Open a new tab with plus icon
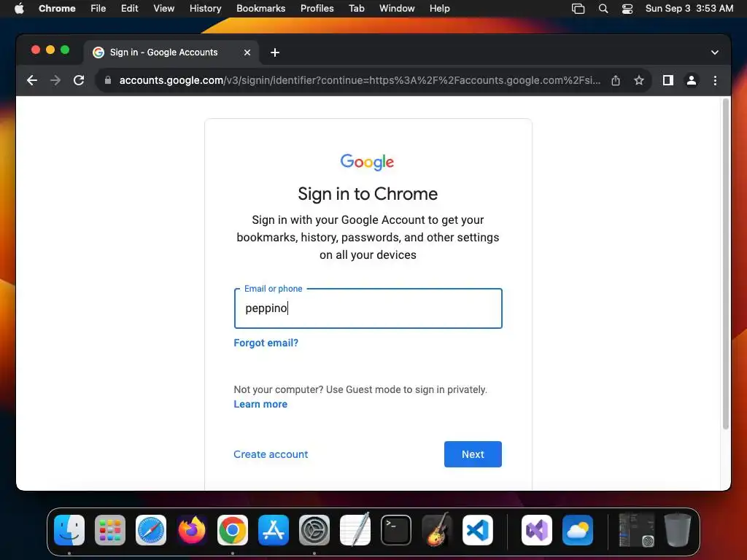The height and width of the screenshot is (560, 747). click(275, 52)
